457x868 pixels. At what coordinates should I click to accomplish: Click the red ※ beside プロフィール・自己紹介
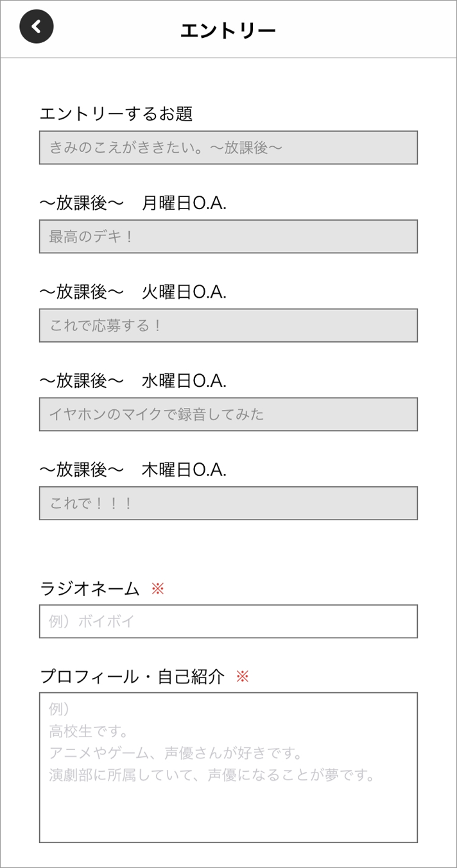[x=242, y=676]
